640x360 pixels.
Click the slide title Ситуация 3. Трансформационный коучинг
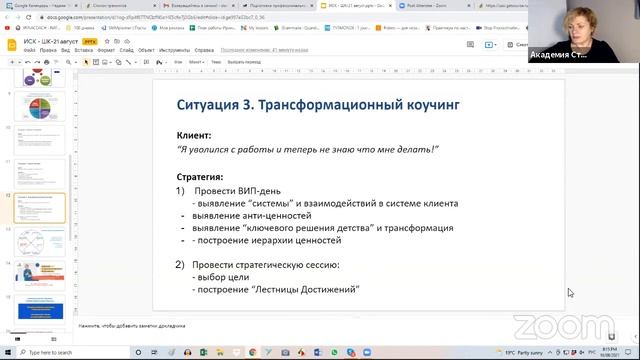pyautogui.click(x=318, y=105)
